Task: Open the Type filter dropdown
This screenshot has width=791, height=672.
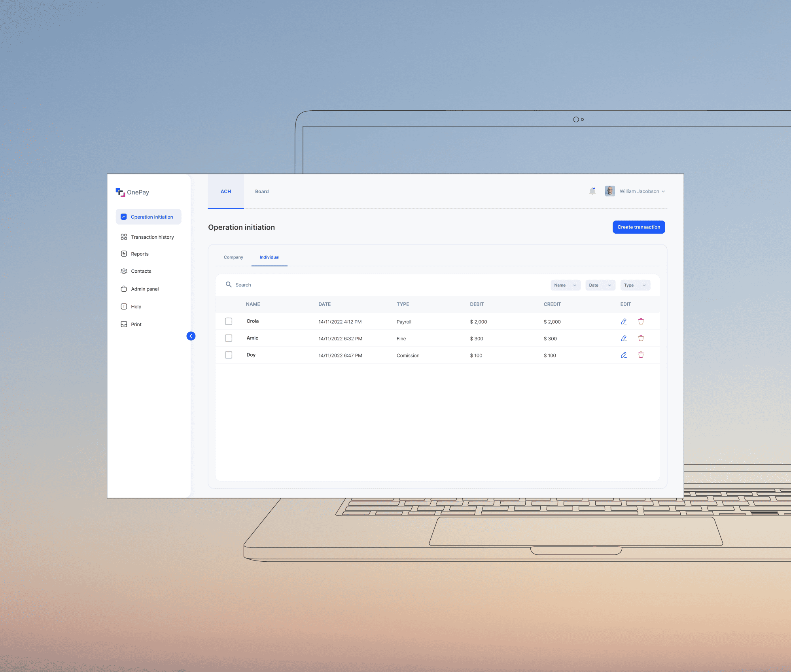Action: point(635,285)
